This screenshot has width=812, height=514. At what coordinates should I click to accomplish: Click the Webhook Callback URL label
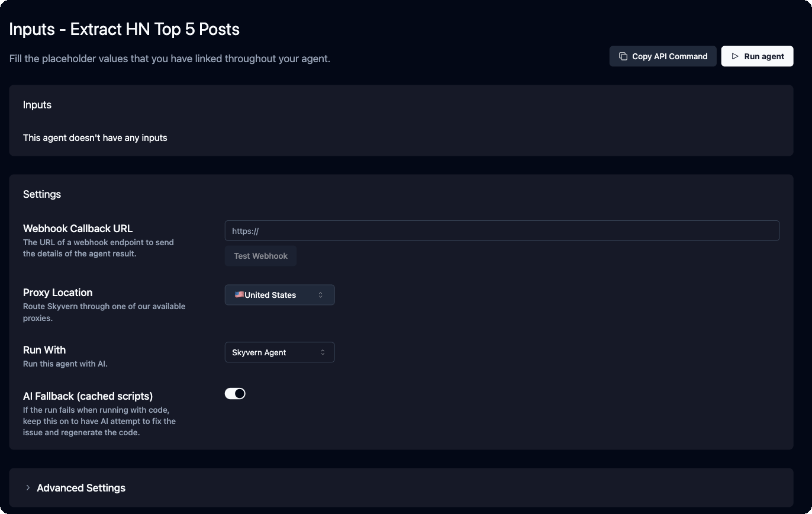coord(78,229)
